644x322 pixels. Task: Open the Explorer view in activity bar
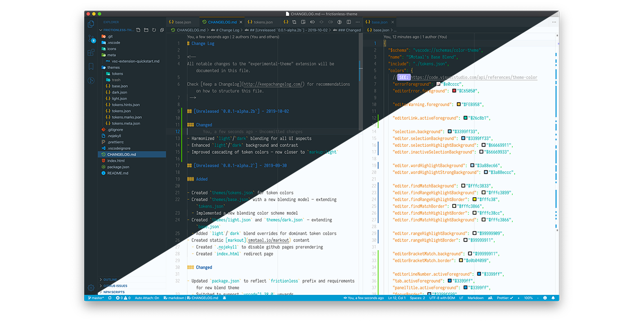click(91, 24)
